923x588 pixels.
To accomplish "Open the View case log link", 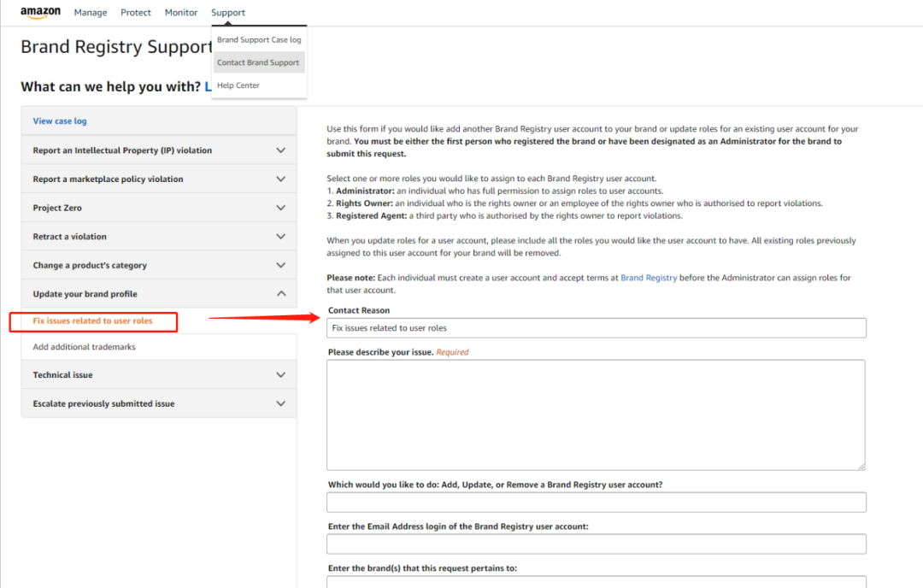I will 60,121.
